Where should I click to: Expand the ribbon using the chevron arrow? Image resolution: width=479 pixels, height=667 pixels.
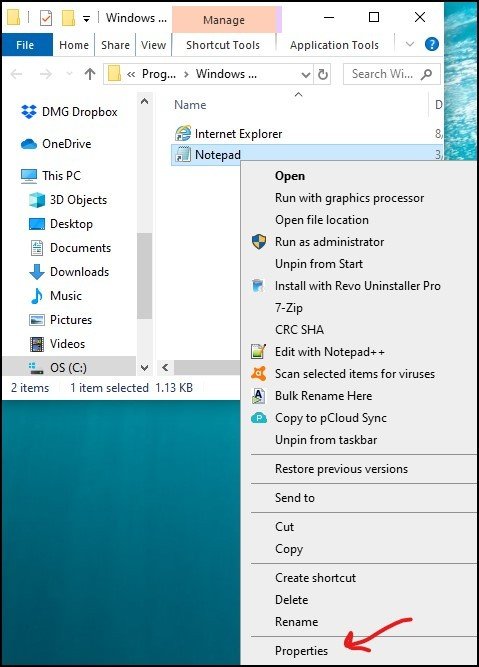tap(410, 44)
